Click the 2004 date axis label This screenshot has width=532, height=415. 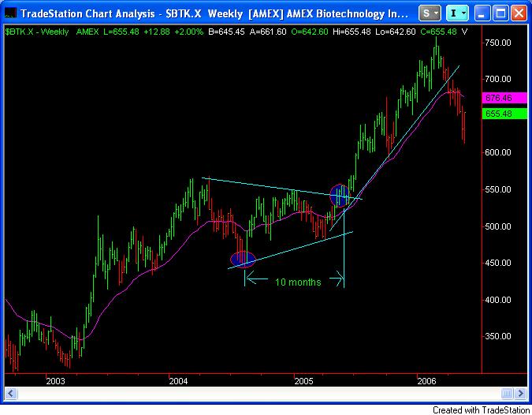coord(178,381)
